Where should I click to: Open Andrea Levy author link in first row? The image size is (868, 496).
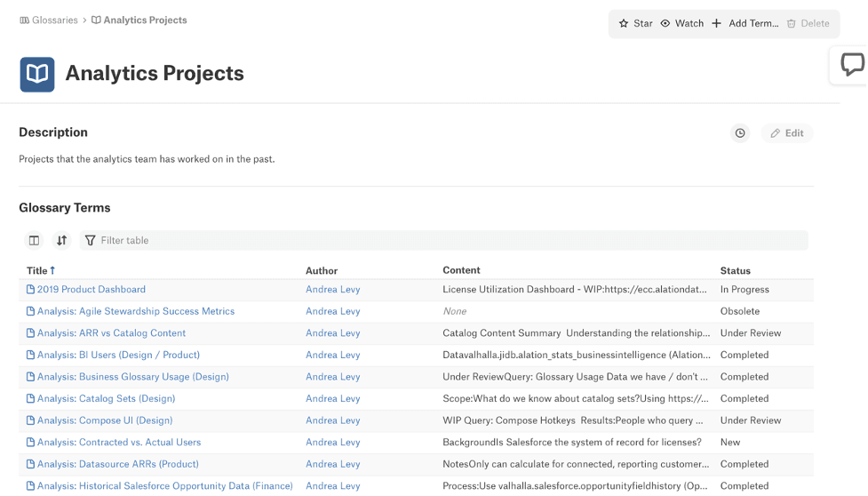(x=332, y=289)
